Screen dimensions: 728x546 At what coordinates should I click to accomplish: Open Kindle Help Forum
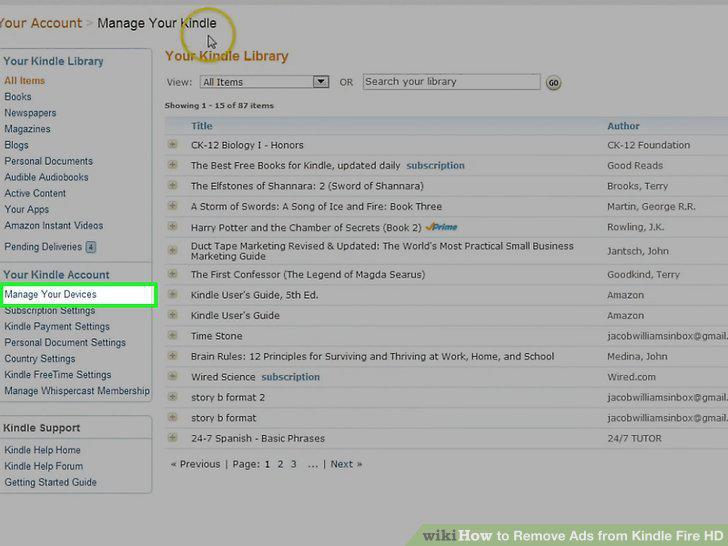44,466
